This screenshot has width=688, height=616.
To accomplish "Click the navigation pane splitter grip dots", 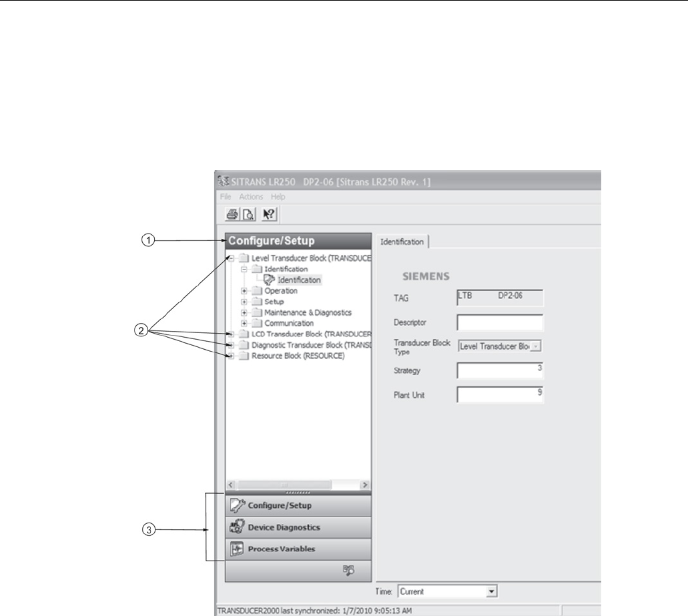I will 298,493.
